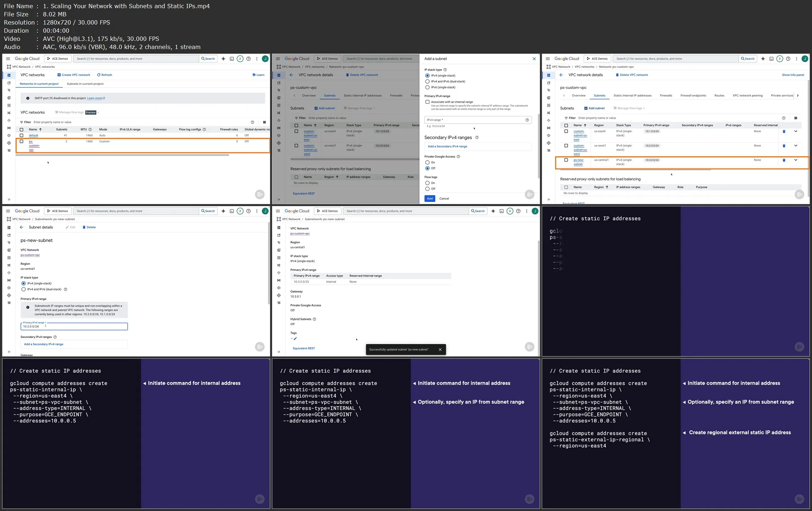Click trash icon in custom-subnet-us-east row
The image size is (812, 511).
pos(784,131)
